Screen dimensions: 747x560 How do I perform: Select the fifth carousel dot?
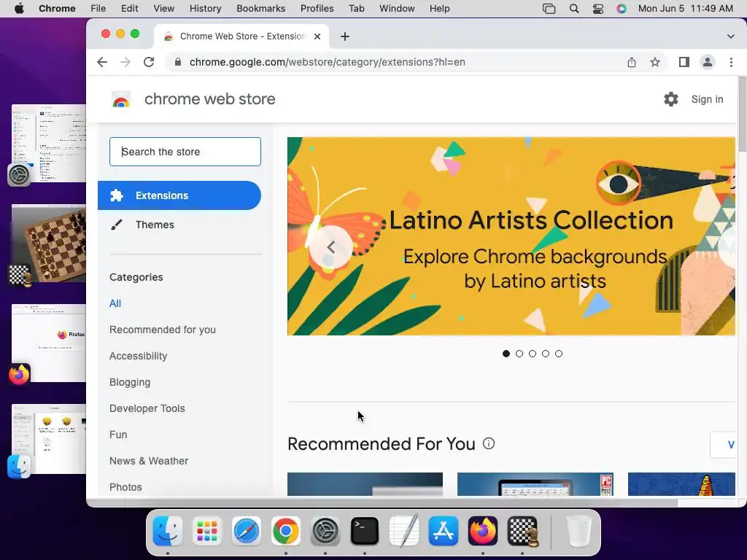pos(559,354)
